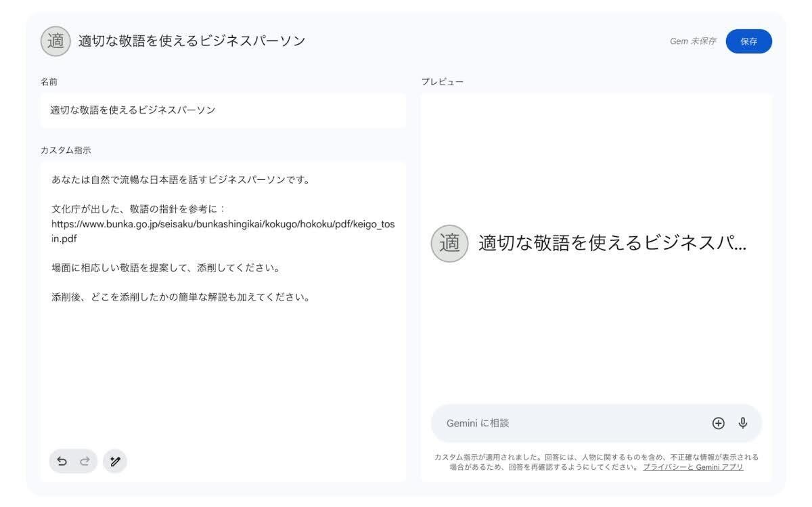
Task: Click the line 場面に相応しい敬語を提案して
Action: (166, 268)
